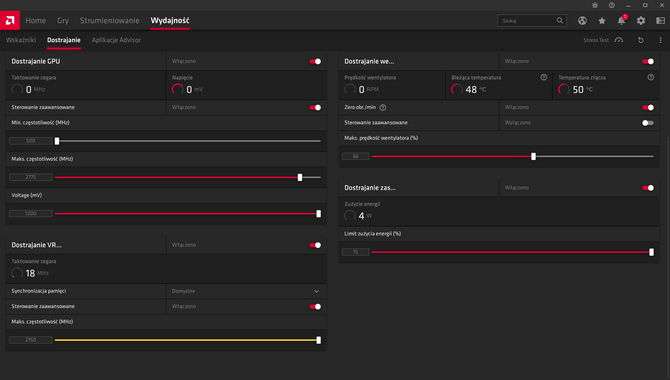Click VRAM Maks. częstotliwość slider handle
Viewport: 670px width, 380px height.
point(318,340)
